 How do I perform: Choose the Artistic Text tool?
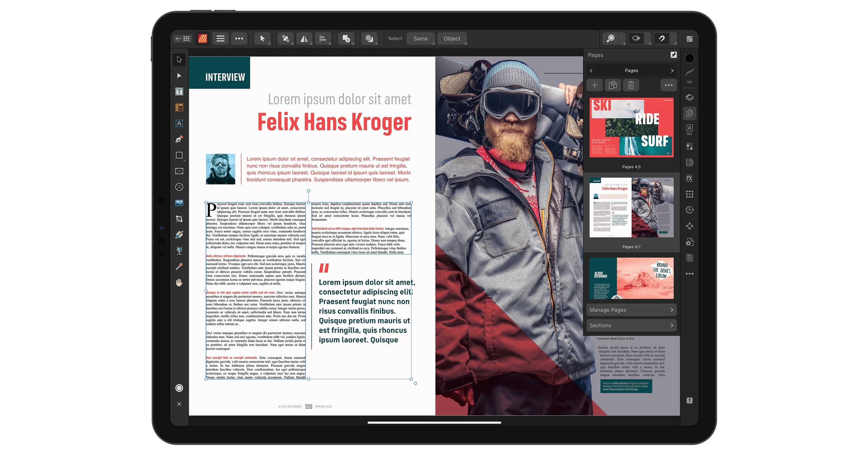pos(179,123)
